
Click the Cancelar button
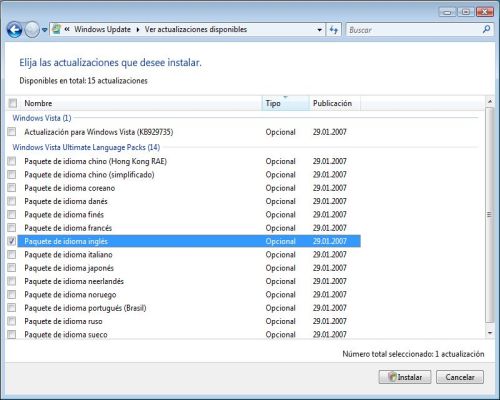[460, 377]
